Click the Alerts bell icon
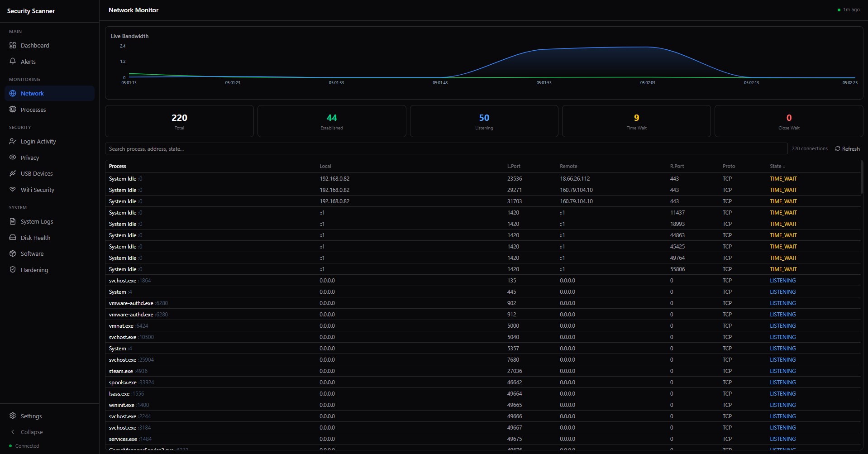 pos(13,62)
